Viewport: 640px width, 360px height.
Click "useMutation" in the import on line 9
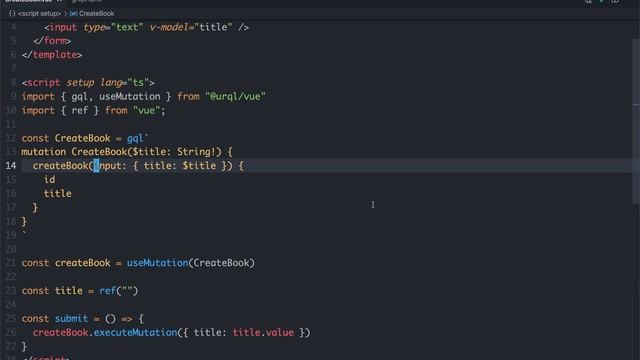pos(130,97)
